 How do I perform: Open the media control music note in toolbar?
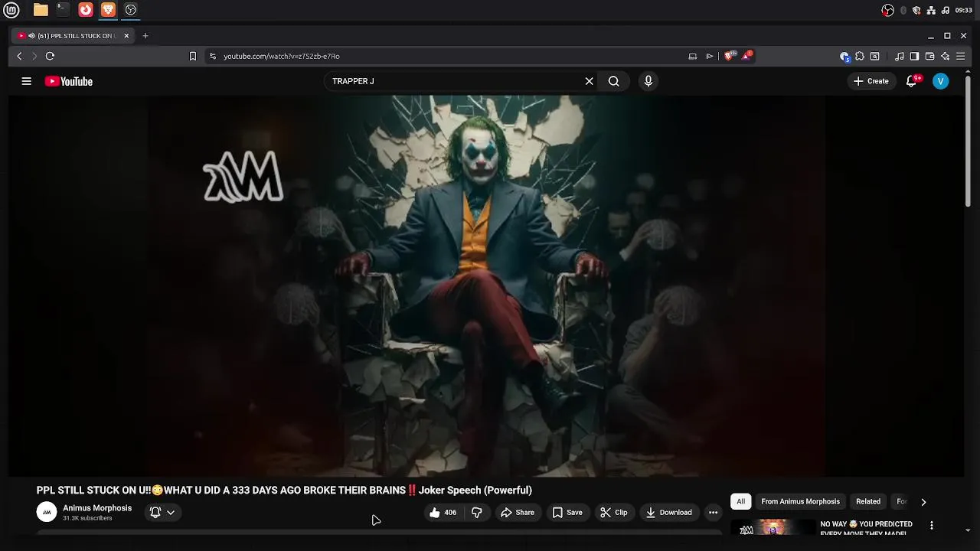pyautogui.click(x=900, y=56)
